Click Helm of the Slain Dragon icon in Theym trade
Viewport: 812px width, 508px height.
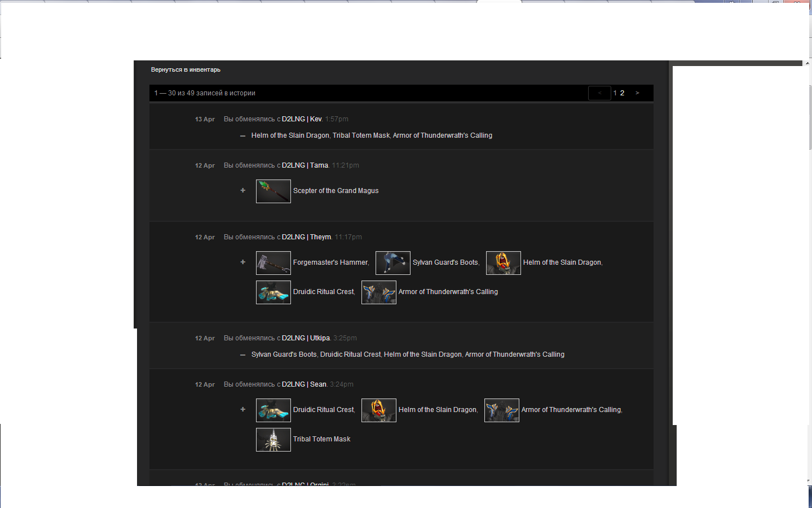point(504,263)
